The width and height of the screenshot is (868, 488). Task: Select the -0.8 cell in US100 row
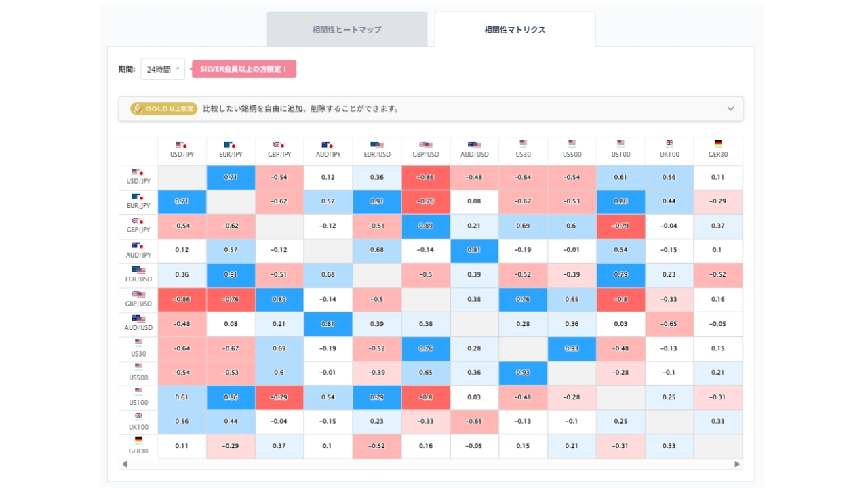[x=426, y=397]
